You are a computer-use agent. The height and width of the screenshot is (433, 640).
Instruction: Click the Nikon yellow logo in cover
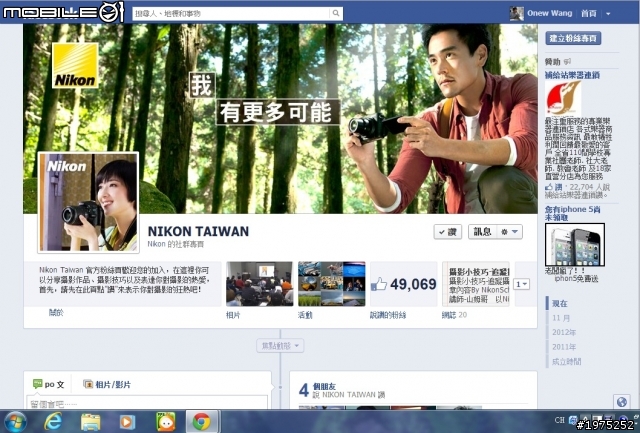75,65
